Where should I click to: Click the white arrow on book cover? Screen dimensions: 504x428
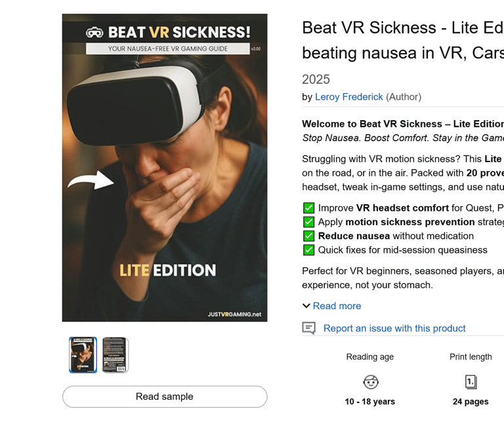click(91, 181)
